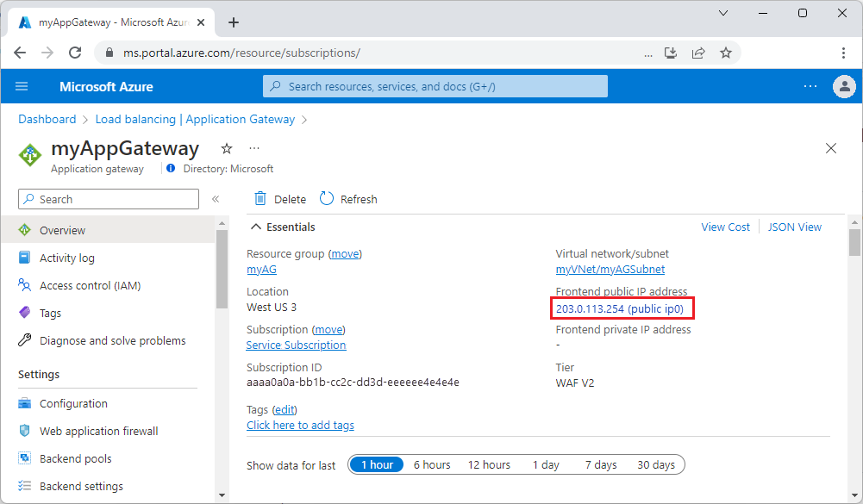The height and width of the screenshot is (504, 863).
Task: Click here to add tags
Action: [x=300, y=425]
